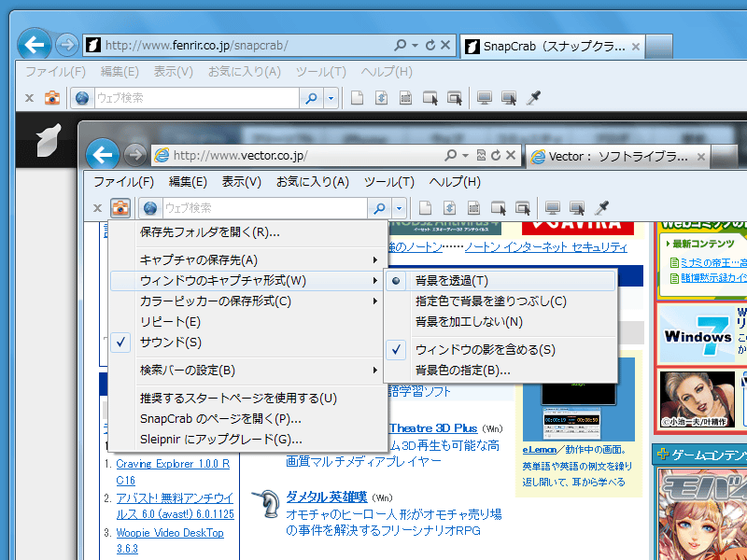
Task: Open address bar search dropdown in Vector window
Action: click(465, 155)
